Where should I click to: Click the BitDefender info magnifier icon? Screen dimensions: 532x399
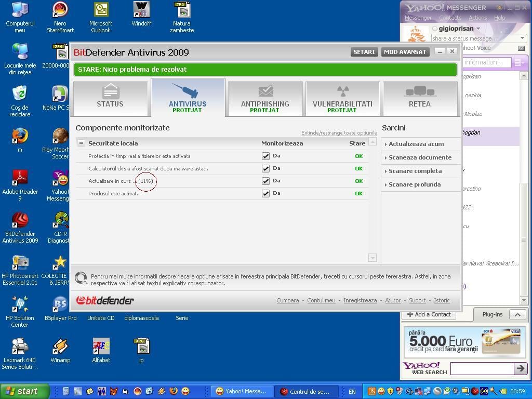coord(81,278)
